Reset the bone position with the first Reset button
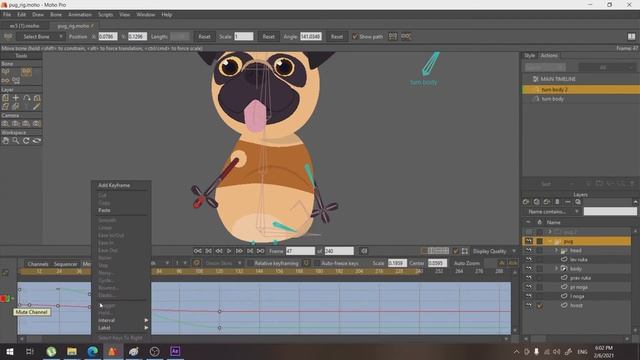The height and width of the screenshot is (360, 640). coord(204,36)
